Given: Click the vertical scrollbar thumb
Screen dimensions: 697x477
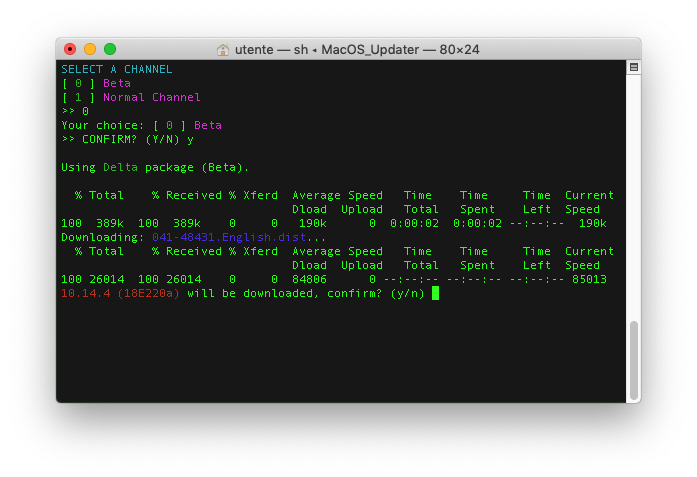Looking at the screenshot, I should (x=634, y=361).
